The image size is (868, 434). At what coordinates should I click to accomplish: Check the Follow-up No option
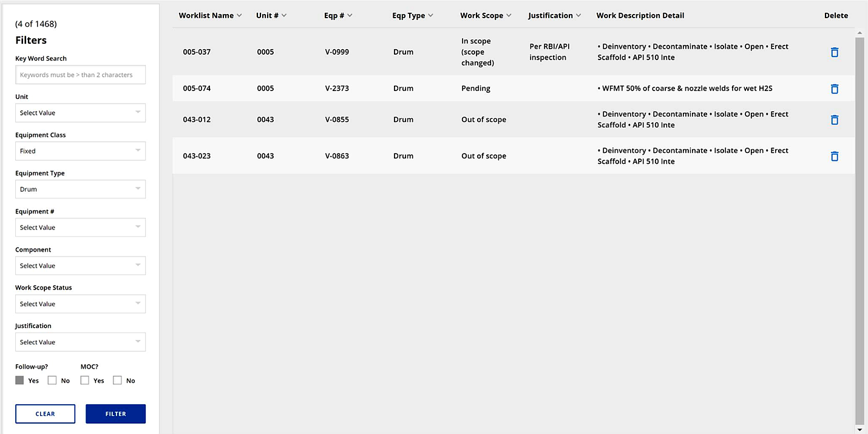[x=52, y=380]
